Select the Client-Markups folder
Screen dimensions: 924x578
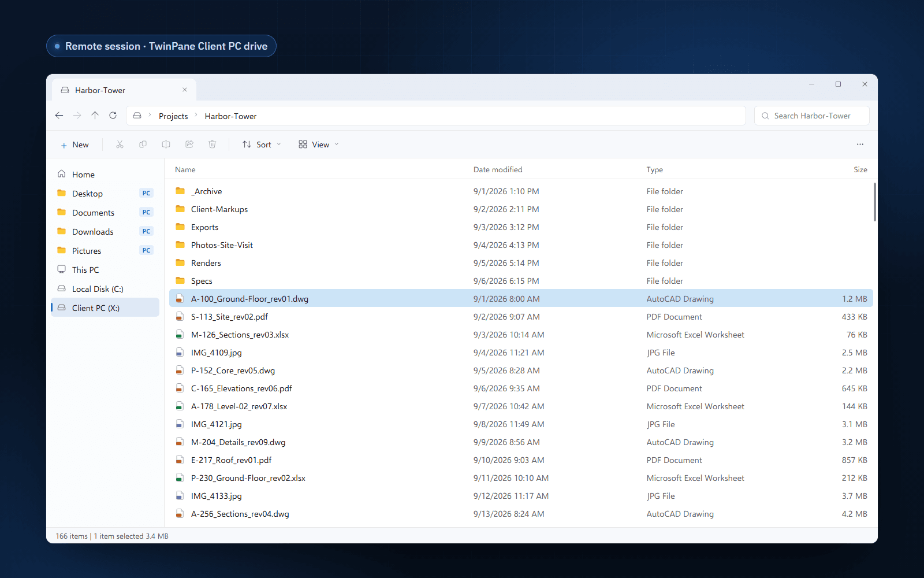[521, 209]
